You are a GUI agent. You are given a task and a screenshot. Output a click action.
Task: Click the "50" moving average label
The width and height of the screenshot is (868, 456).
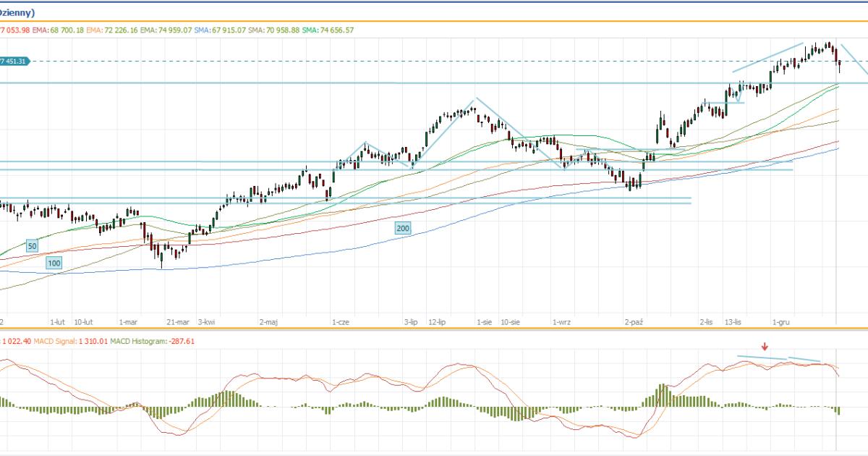point(32,246)
